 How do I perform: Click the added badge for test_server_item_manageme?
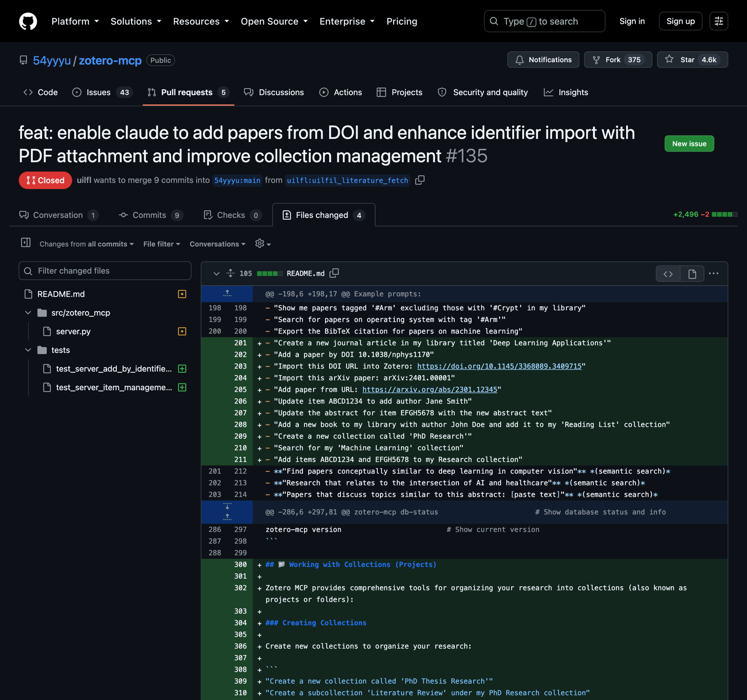pos(182,387)
